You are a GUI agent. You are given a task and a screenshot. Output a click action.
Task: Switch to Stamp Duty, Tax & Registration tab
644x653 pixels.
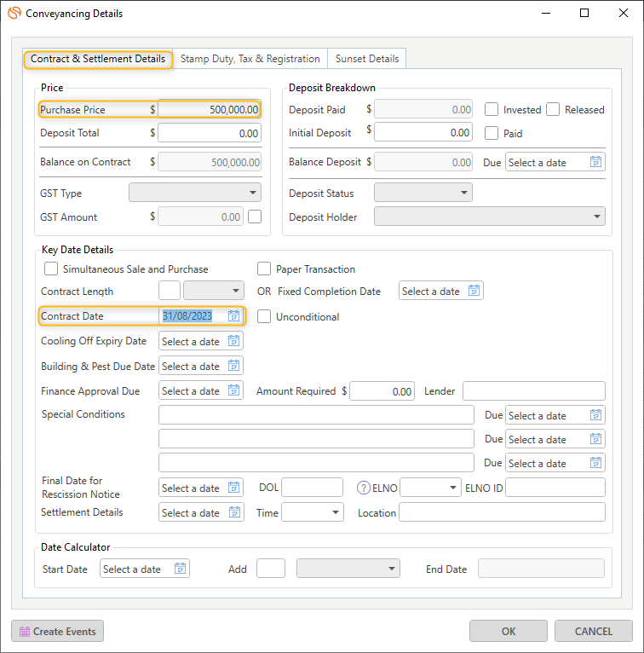[x=250, y=59]
